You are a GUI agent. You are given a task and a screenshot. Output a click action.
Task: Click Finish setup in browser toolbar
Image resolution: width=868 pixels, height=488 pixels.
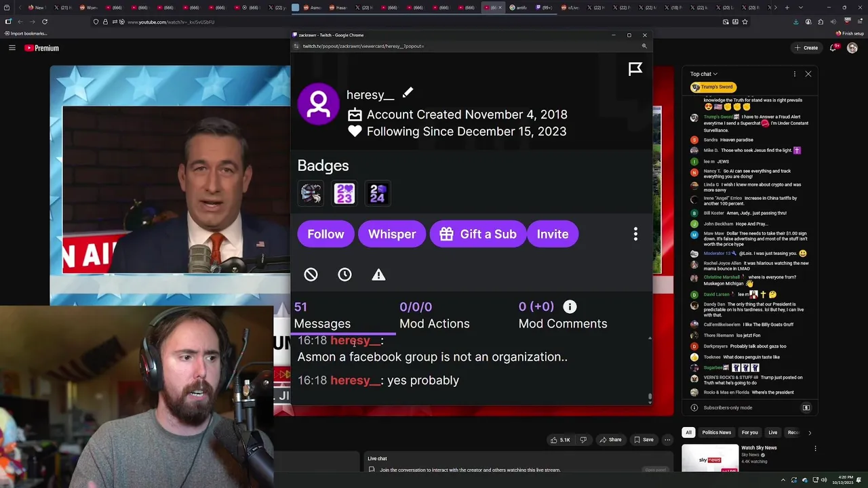(850, 33)
